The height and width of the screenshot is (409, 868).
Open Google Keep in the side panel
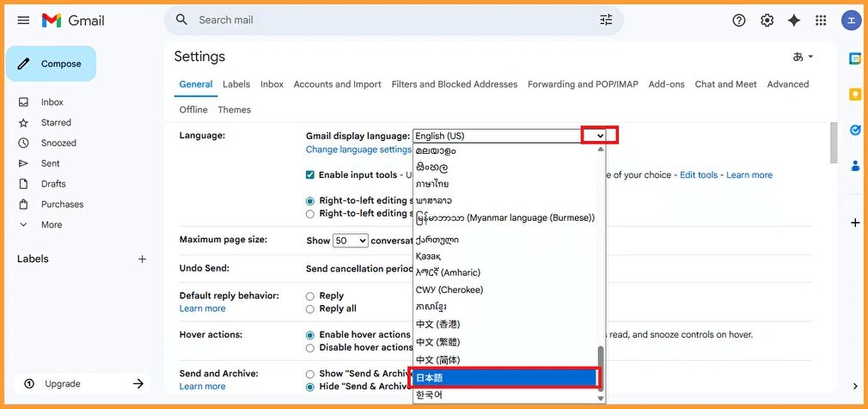pyautogui.click(x=855, y=94)
